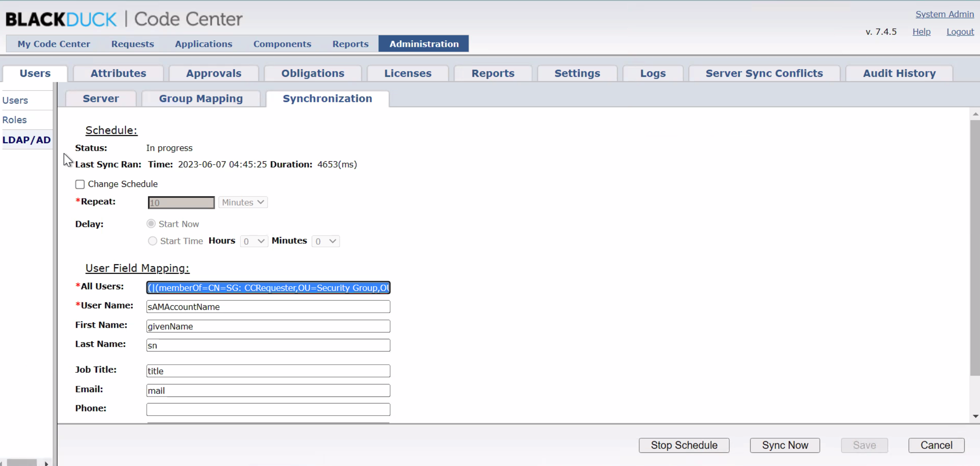The image size is (980, 466).
Task: Open the delay Minutes dropdown
Action: (325, 241)
